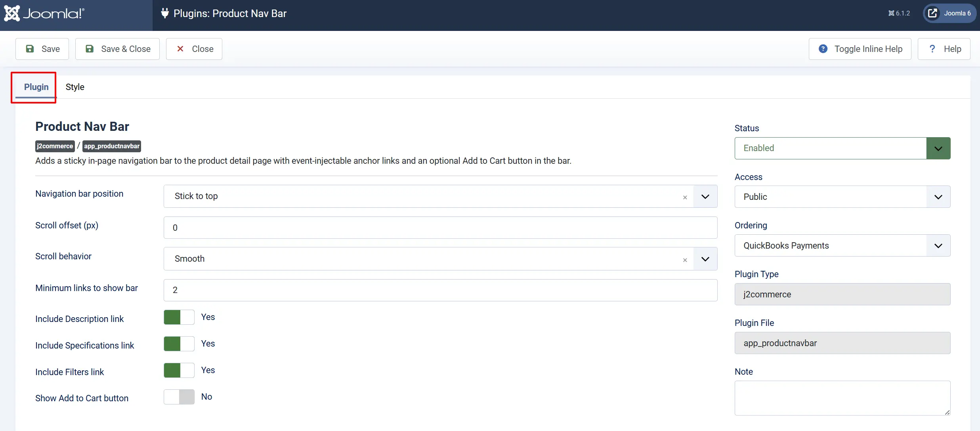
Task: Open the Access Public dropdown
Action: [x=842, y=197]
